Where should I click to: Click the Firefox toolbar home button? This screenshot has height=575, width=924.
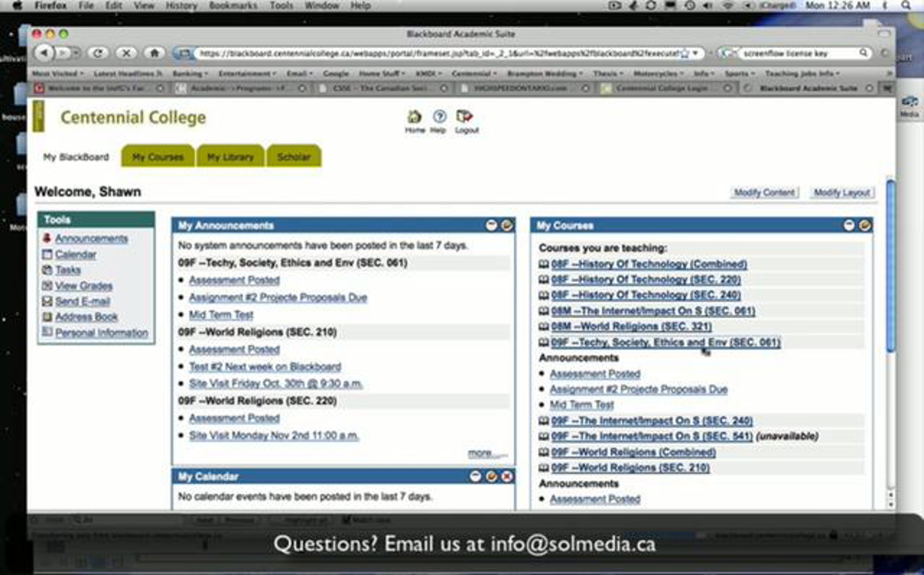(x=154, y=53)
